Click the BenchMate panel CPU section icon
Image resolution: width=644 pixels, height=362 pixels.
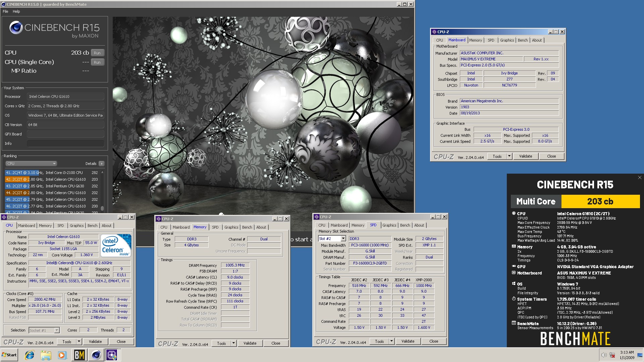[x=514, y=214]
